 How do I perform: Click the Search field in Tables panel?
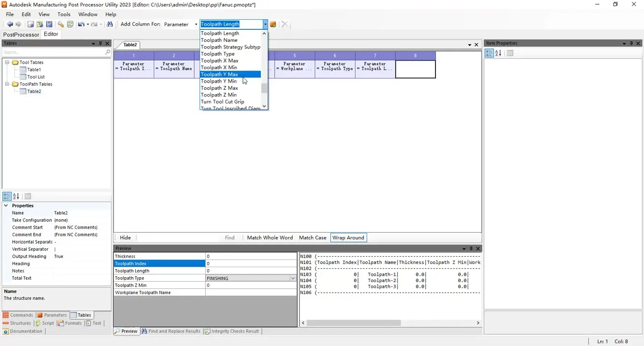point(53,52)
